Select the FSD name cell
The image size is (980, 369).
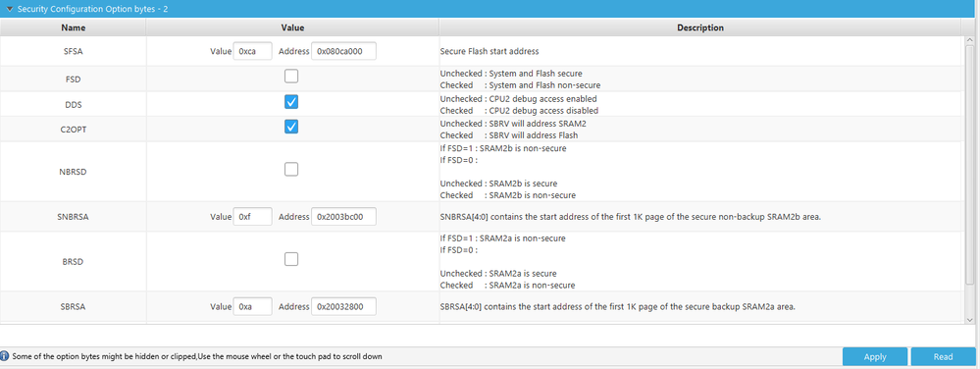74,79
